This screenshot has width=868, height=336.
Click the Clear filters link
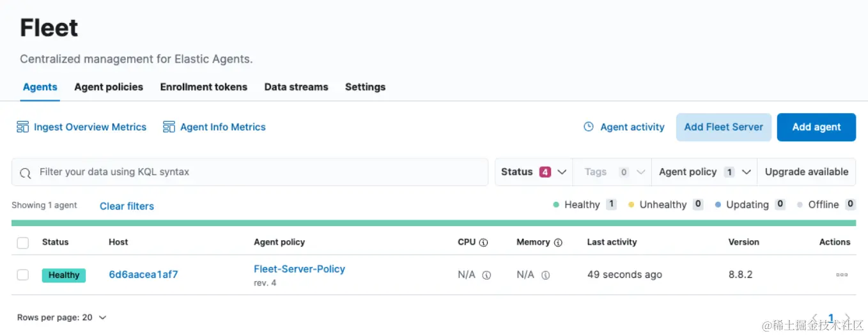(x=127, y=206)
